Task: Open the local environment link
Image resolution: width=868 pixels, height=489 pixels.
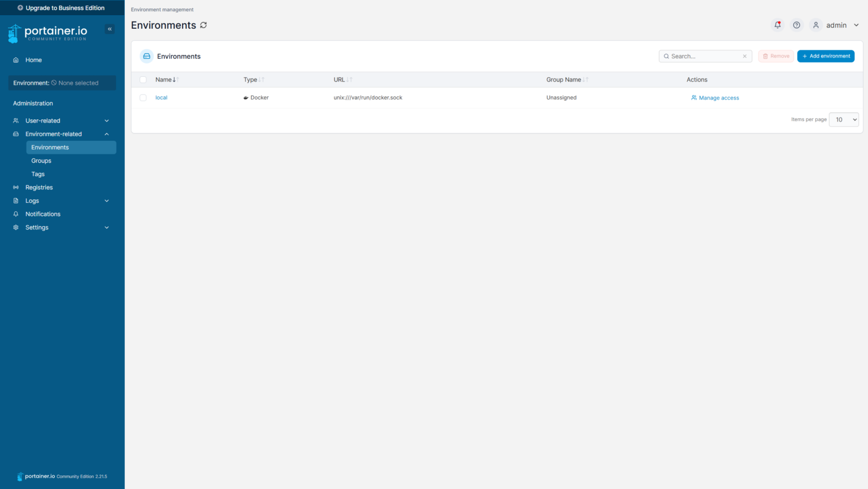Action: pyautogui.click(x=161, y=98)
